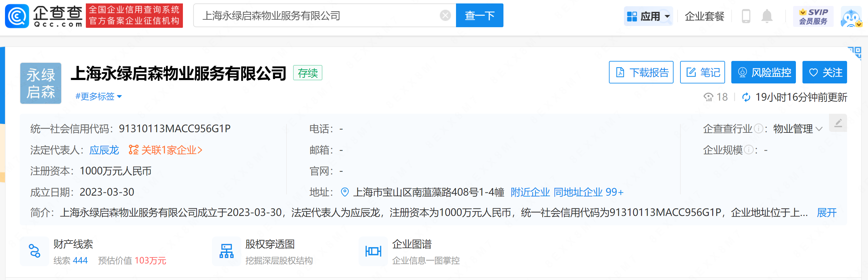The width and height of the screenshot is (868, 280).
Task: Expand the 简介 with 展开
Action: click(x=826, y=212)
